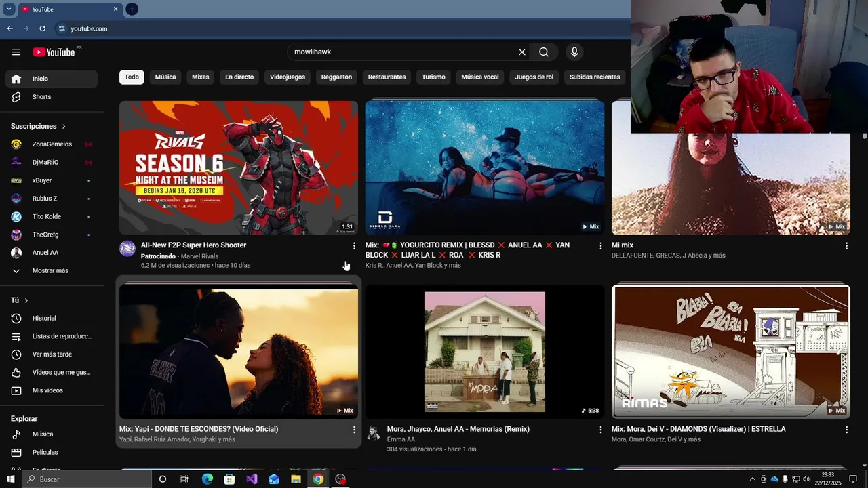Select the Turismo filter chip
Image resolution: width=868 pixels, height=488 pixels.
[433, 77]
